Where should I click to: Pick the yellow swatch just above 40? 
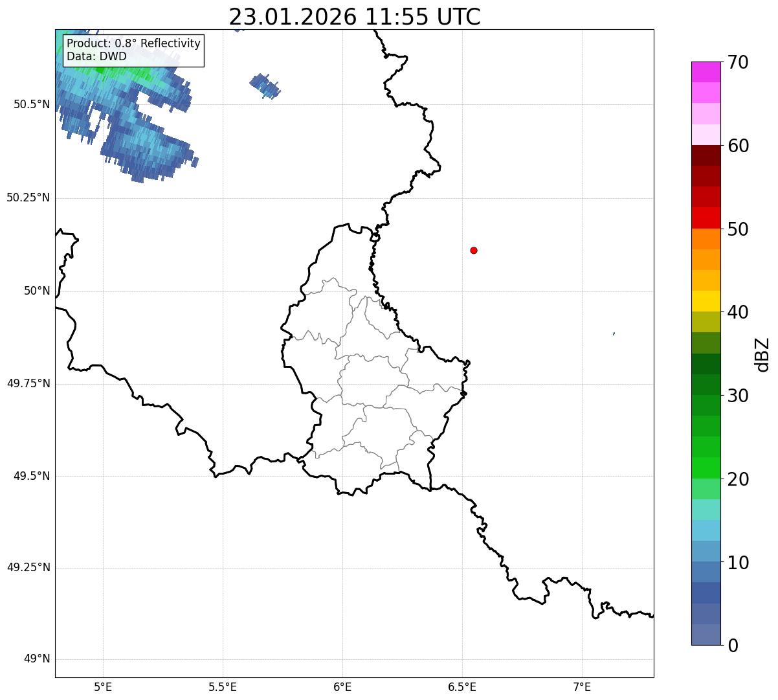706,301
